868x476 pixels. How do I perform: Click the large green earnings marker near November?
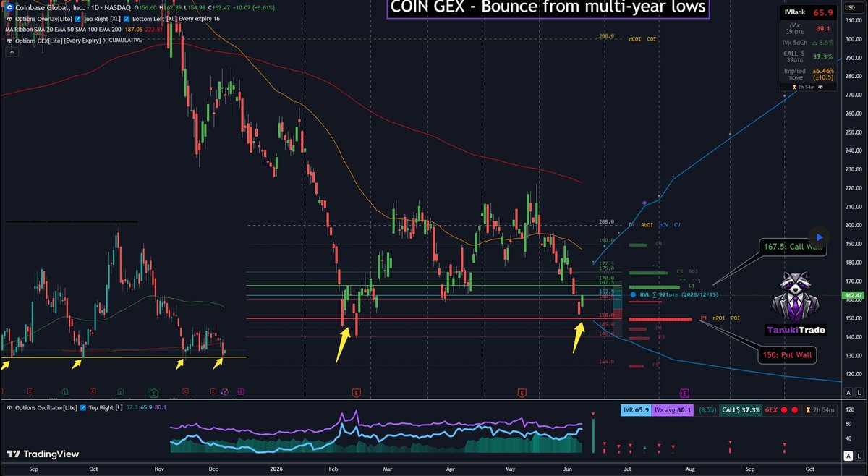153,392
